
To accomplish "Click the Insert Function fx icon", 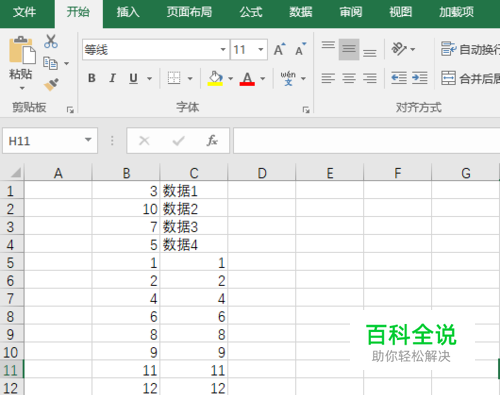I will pyautogui.click(x=212, y=141).
